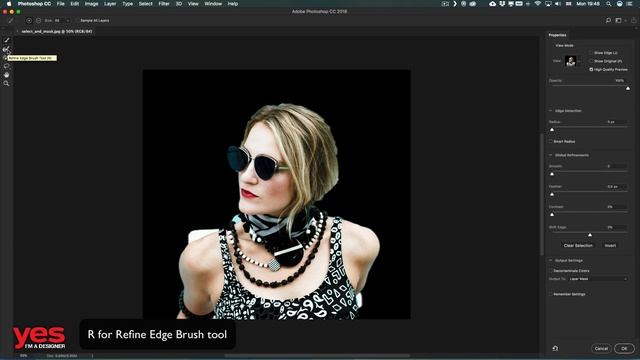Click the Smooth slider handle

(552, 174)
